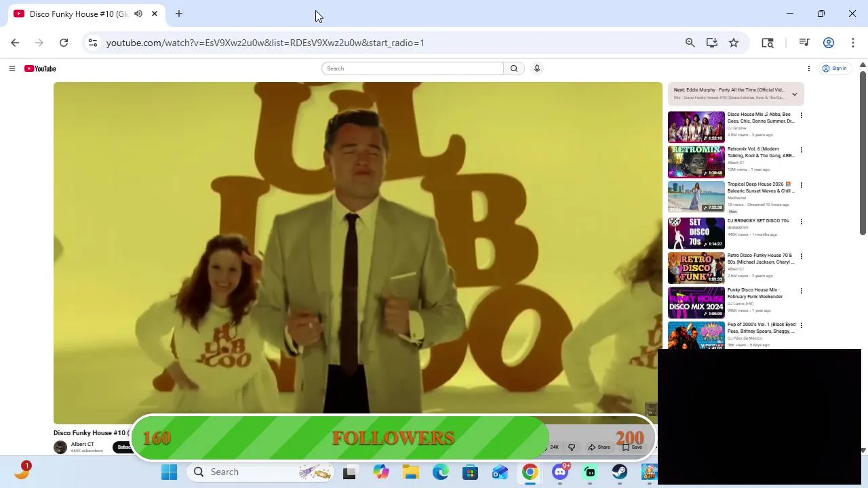Screen dimensions: 868x488
Task: Expand the Next: Eddie Murphy playlist panel
Action: point(795,94)
